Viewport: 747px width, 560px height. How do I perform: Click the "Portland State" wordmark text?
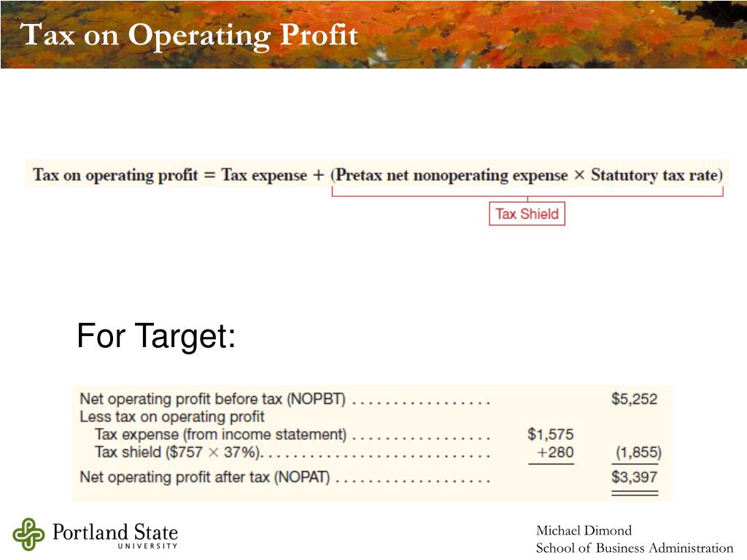pyautogui.click(x=115, y=532)
